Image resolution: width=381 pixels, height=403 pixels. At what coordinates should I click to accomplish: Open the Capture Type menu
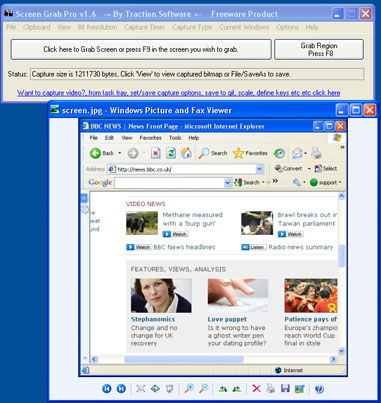point(192,27)
